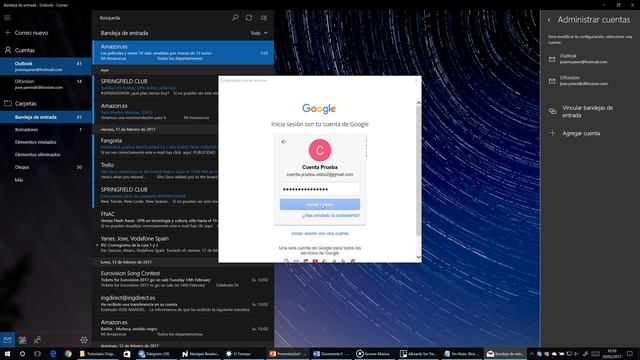The width and height of the screenshot is (640, 360).
Task: Open Trello message in list
Action: click(156, 171)
